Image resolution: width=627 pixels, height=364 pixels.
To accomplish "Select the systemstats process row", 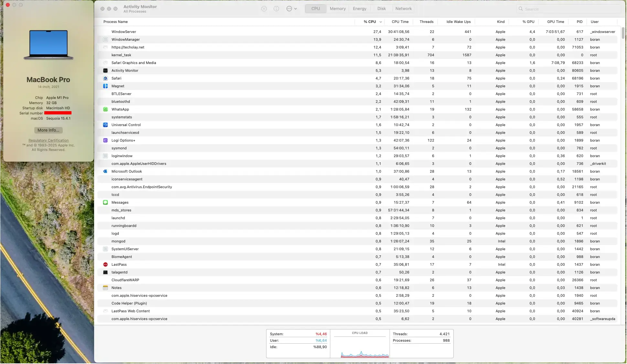I will 358,117.
